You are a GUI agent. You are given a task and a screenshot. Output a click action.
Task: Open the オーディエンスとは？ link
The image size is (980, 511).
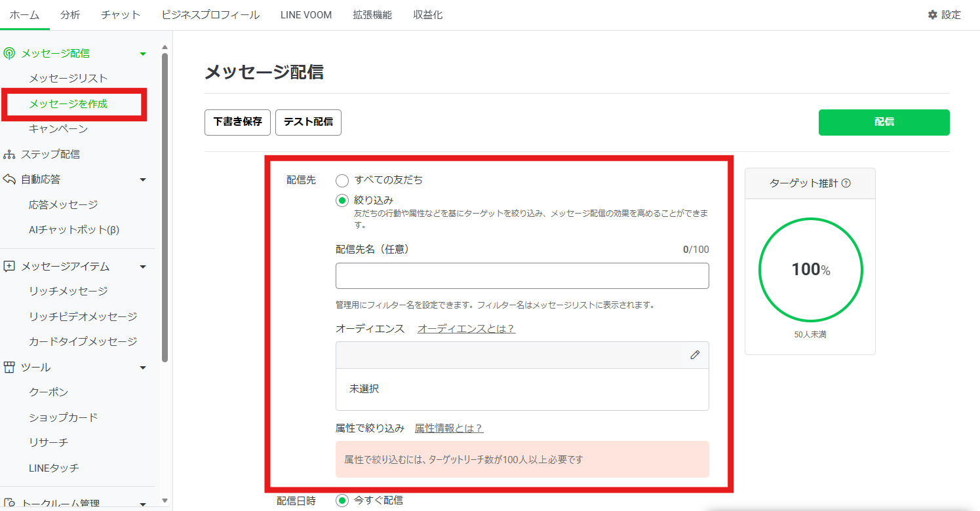coord(466,328)
